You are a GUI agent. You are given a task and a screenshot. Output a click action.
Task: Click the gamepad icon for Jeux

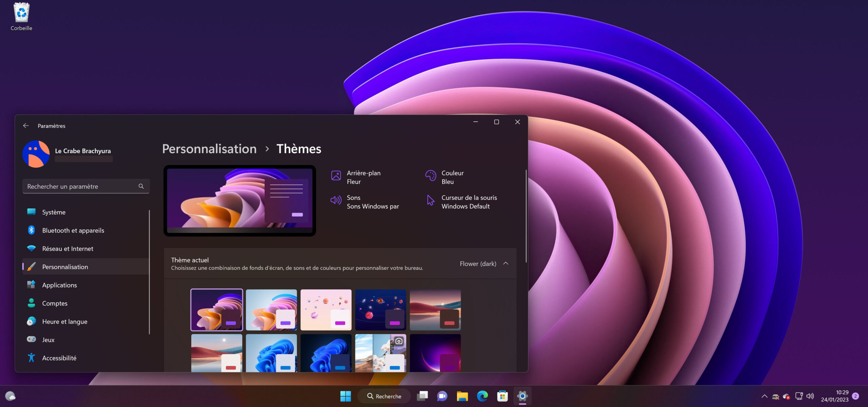coord(32,339)
